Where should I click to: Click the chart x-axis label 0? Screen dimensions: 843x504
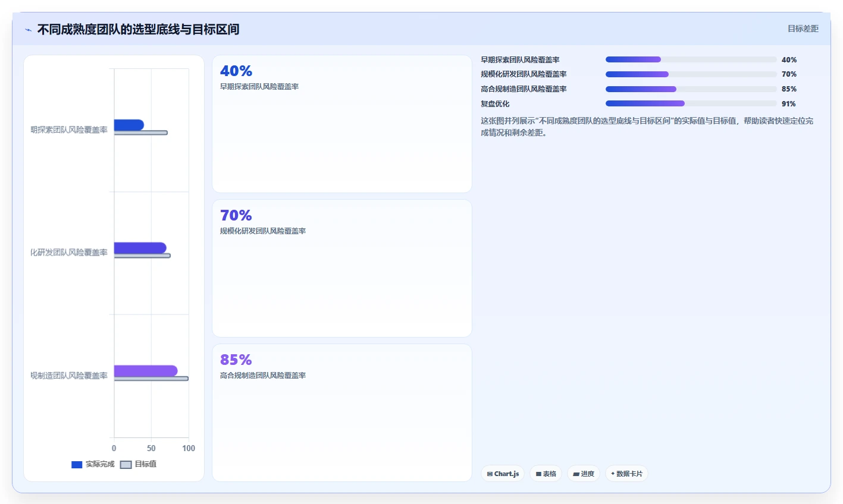point(114,448)
